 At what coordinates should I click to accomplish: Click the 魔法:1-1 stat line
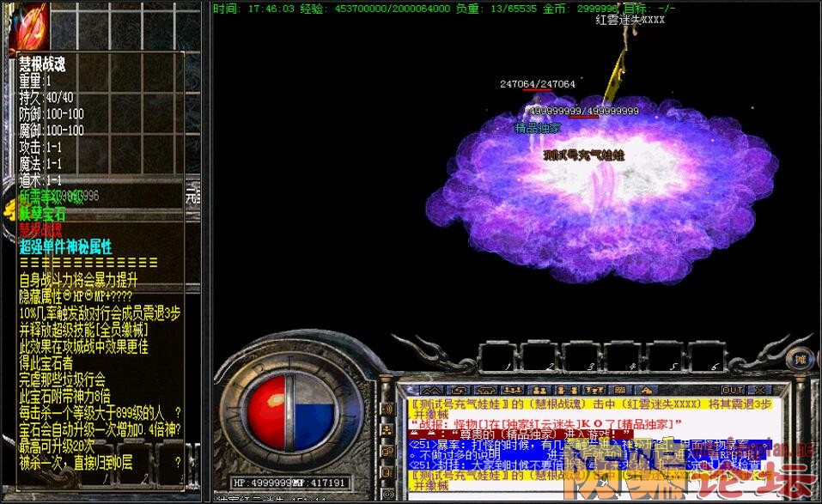40,164
